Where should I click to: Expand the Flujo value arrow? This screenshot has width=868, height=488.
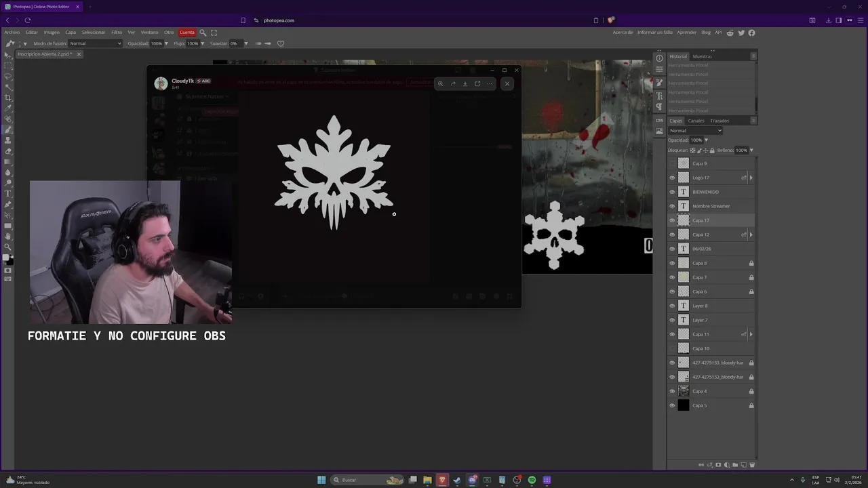coord(203,43)
